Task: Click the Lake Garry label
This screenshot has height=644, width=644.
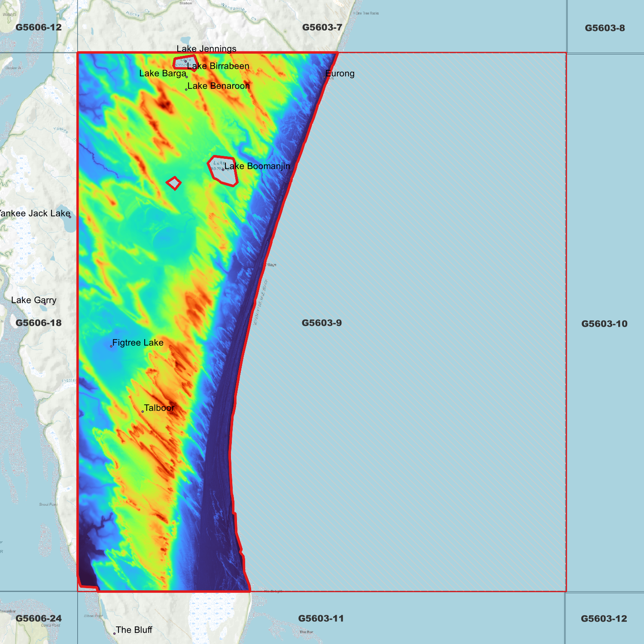Action: point(33,300)
